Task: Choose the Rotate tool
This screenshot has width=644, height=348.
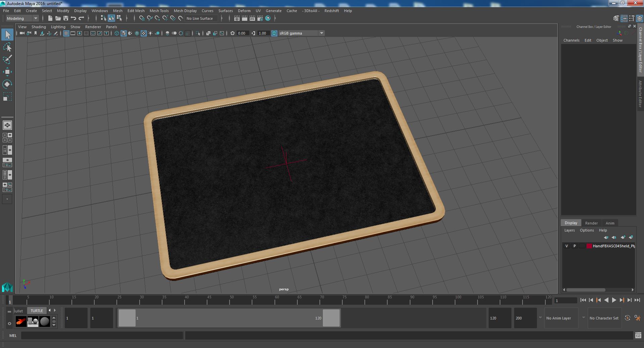Action: click(7, 84)
